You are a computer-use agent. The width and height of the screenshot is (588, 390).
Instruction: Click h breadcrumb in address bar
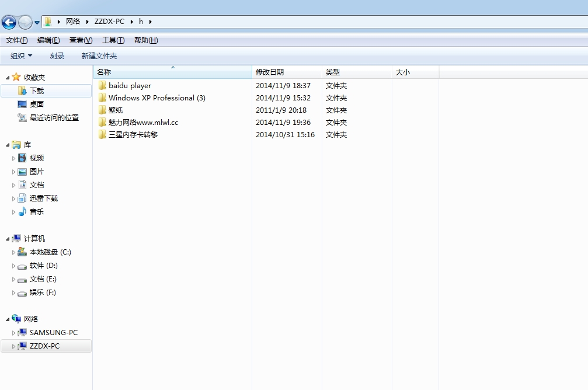pyautogui.click(x=141, y=22)
